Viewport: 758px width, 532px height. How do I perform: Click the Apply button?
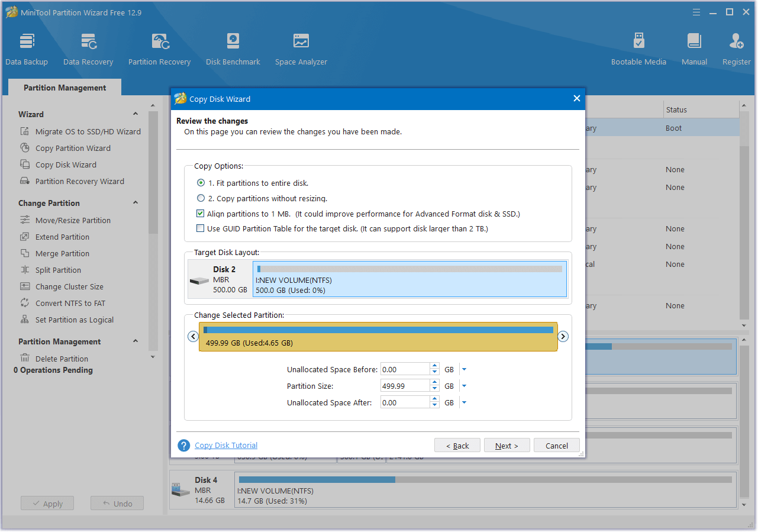coord(47,504)
